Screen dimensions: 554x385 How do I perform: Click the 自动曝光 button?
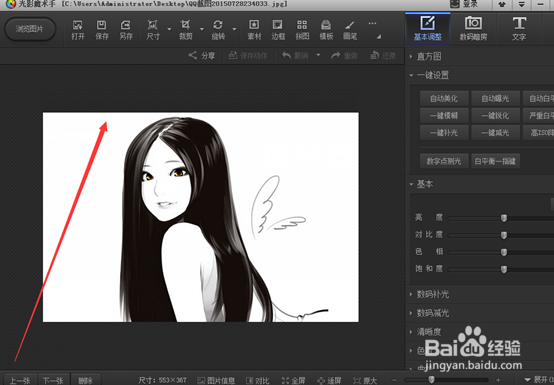click(495, 99)
